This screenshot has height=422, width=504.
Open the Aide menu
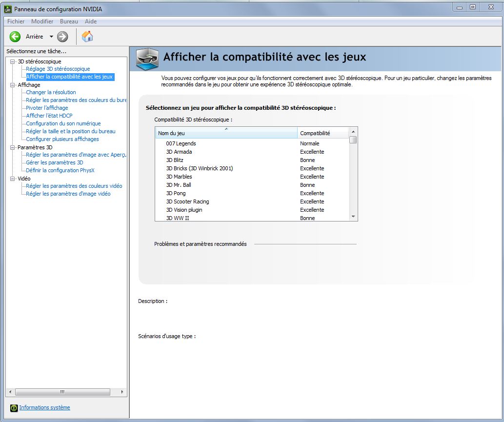91,21
